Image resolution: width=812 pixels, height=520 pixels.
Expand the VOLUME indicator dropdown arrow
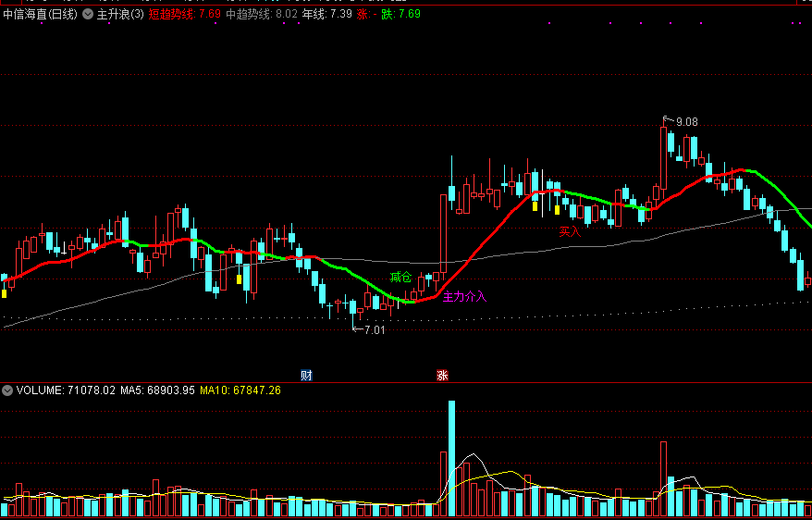[x=7, y=390]
